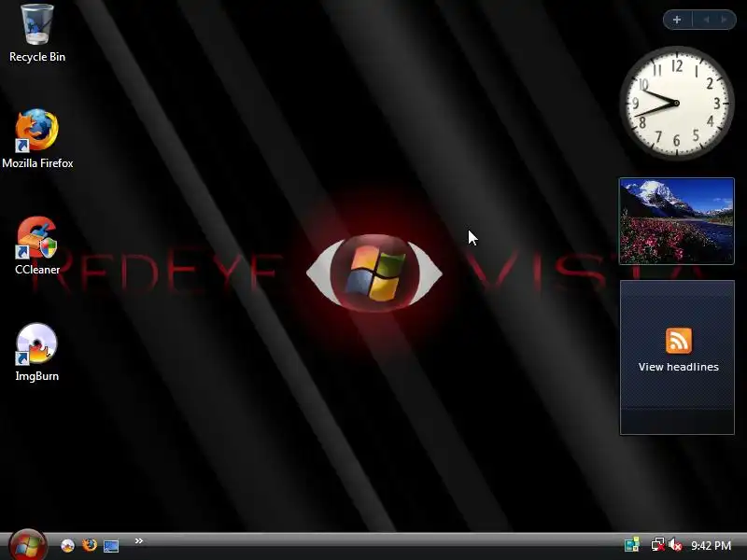Click the 9:42 PM taskbar clock
This screenshot has width=747, height=560.
click(x=711, y=546)
